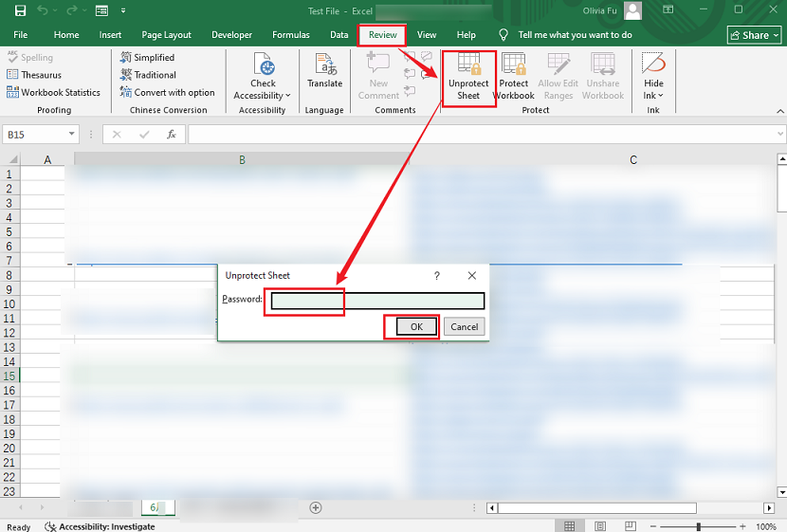Screen dimensions: 787x532
Task: Click Unprotect Sheet icon
Action: [468, 64]
